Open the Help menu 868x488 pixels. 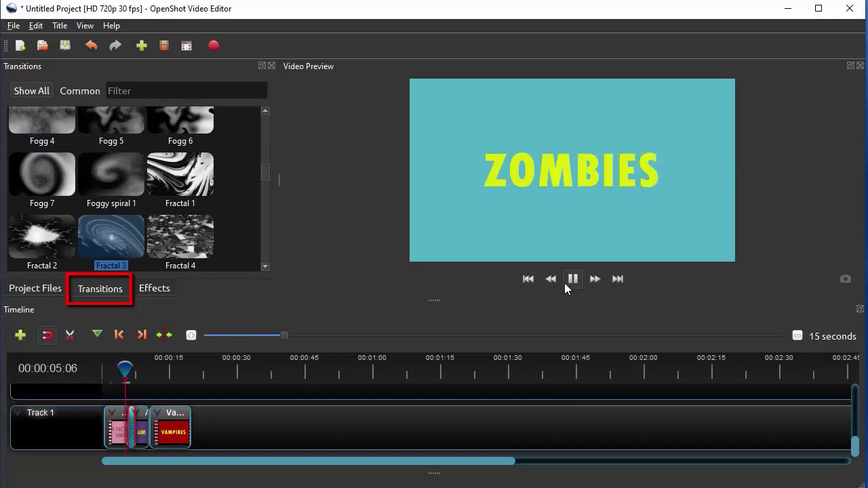pyautogui.click(x=111, y=26)
